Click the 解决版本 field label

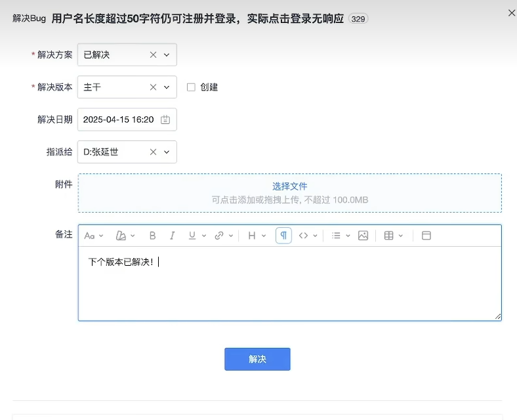pyautogui.click(x=54, y=87)
